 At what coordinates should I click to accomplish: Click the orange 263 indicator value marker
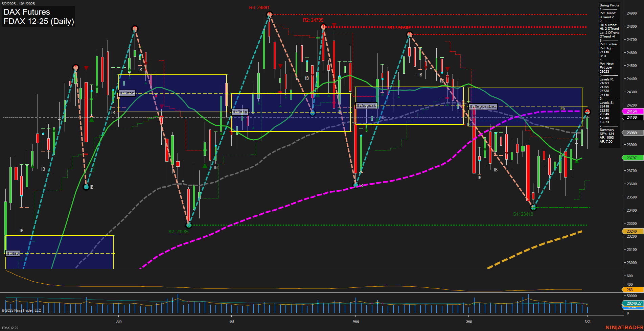[630, 290]
